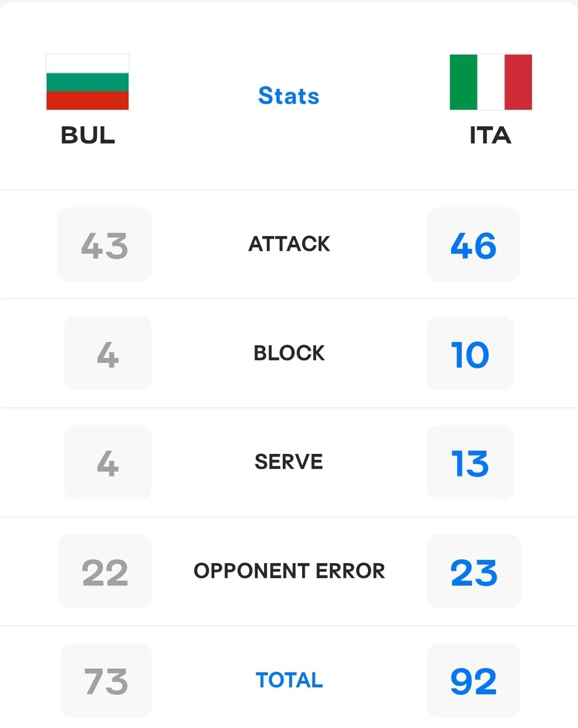The height and width of the screenshot is (728, 578).
Task: Select the OPPONENT ERROR row label
Action: point(289,571)
